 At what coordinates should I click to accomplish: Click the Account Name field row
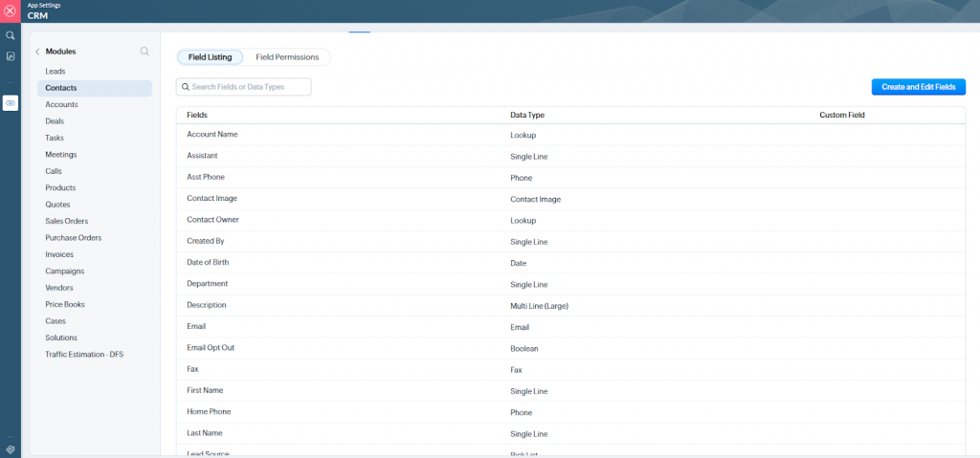212,135
